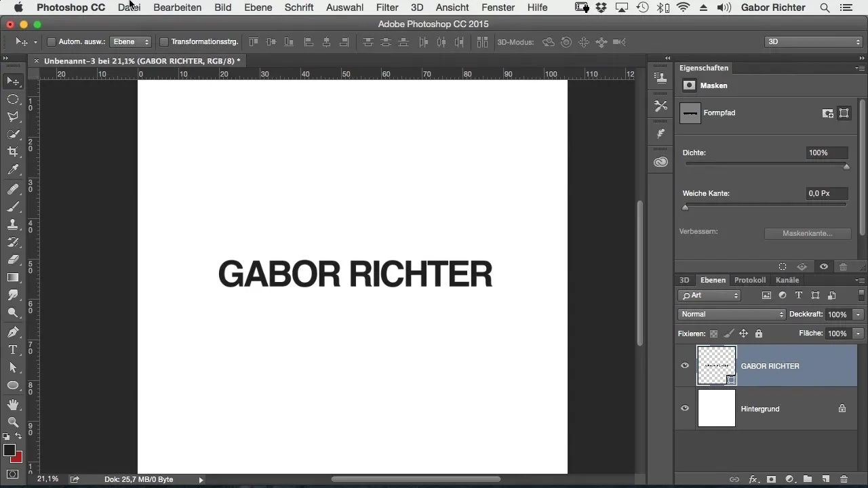Open the layer style fx menu
Screen dimensions: 868x488
(x=753, y=479)
